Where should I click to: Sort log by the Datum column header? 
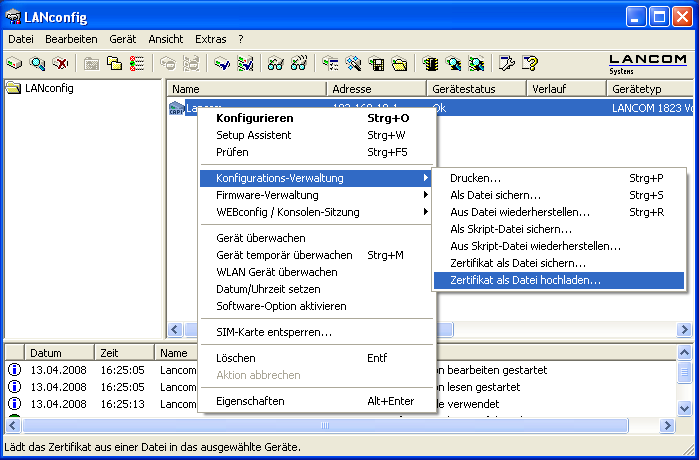(59, 353)
